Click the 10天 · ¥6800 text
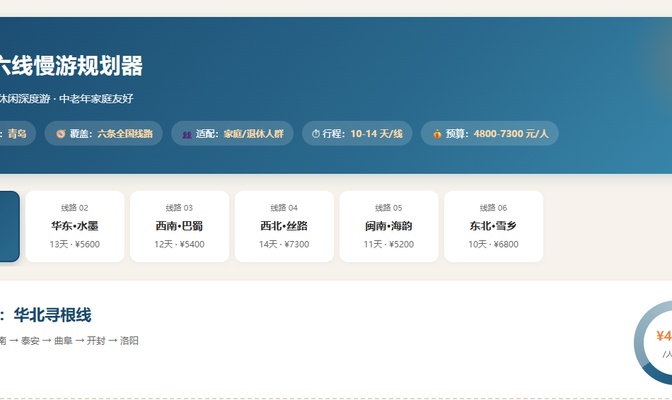 point(494,244)
